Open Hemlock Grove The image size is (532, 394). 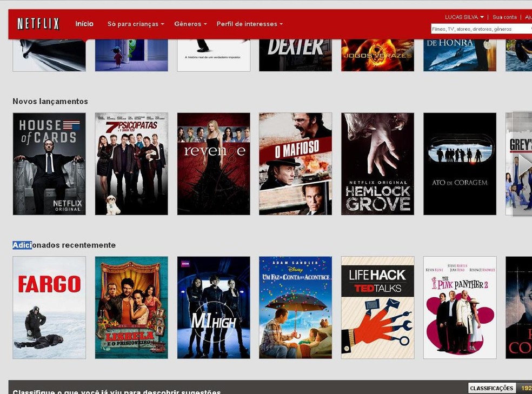(377, 164)
